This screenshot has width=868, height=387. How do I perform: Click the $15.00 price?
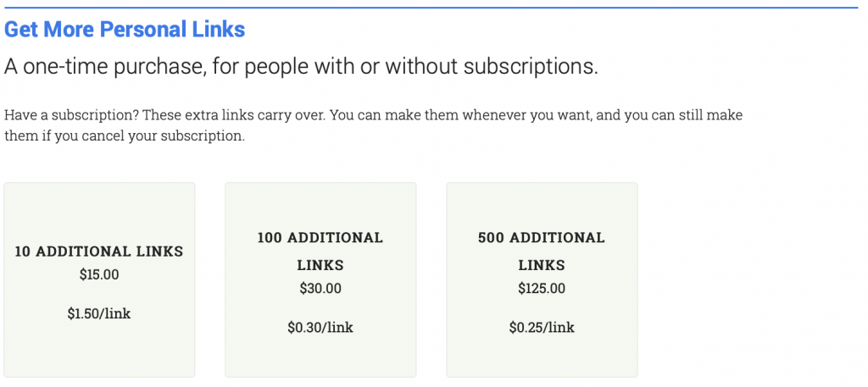[x=99, y=274]
